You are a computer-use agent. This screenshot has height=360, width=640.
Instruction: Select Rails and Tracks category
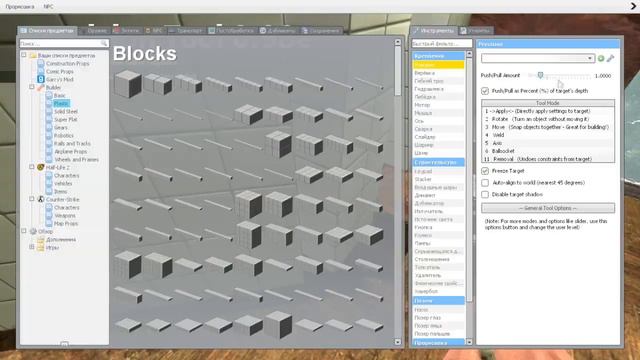coord(72,143)
